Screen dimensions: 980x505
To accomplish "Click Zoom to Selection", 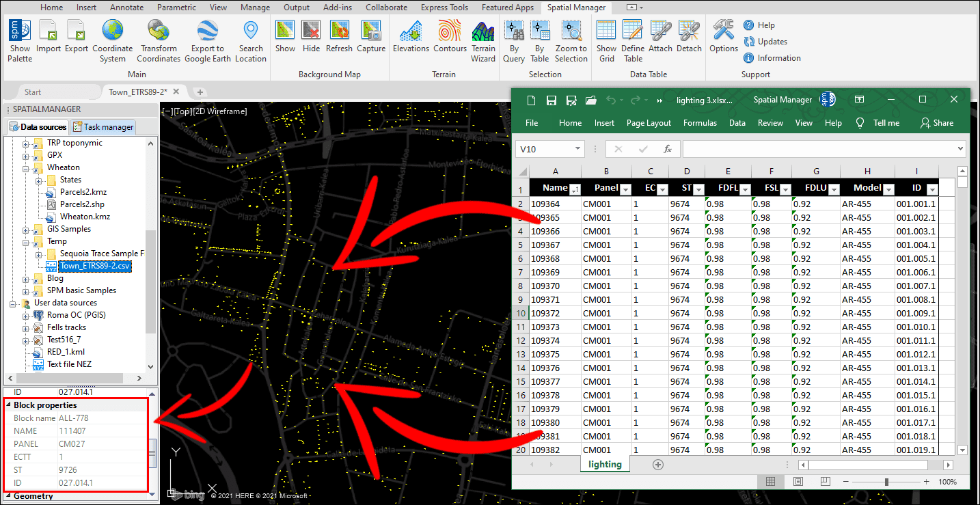I will (x=571, y=41).
